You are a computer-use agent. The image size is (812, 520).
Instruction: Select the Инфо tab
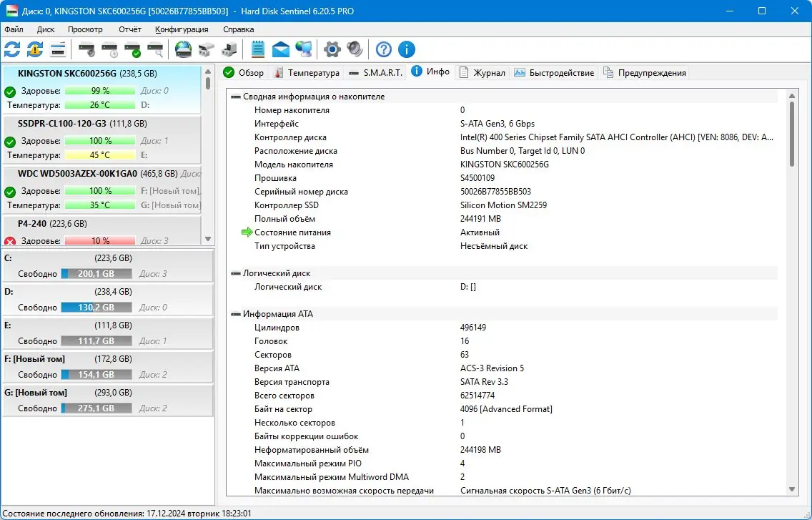(431, 72)
